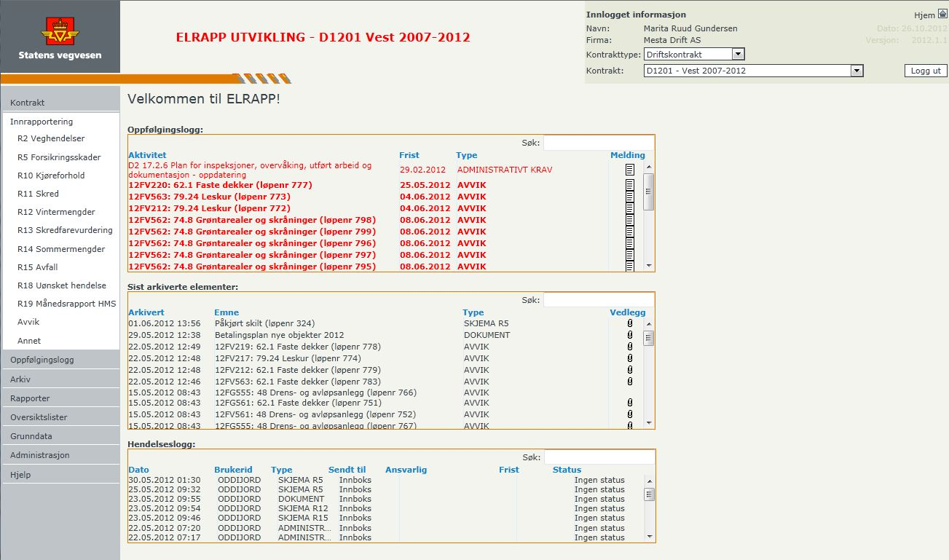Select R2 Veghendelser report
The height and width of the screenshot is (560, 949).
tap(51, 138)
